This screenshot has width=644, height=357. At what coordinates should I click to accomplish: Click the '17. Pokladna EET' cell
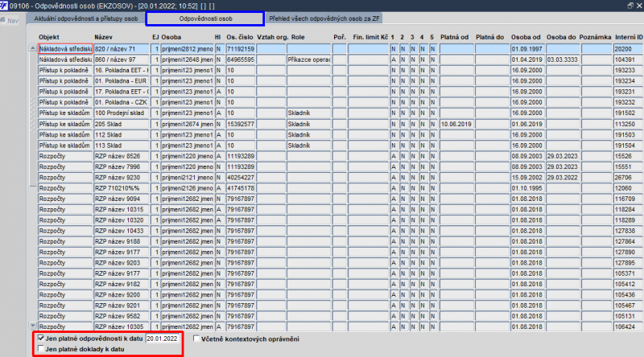click(122, 92)
